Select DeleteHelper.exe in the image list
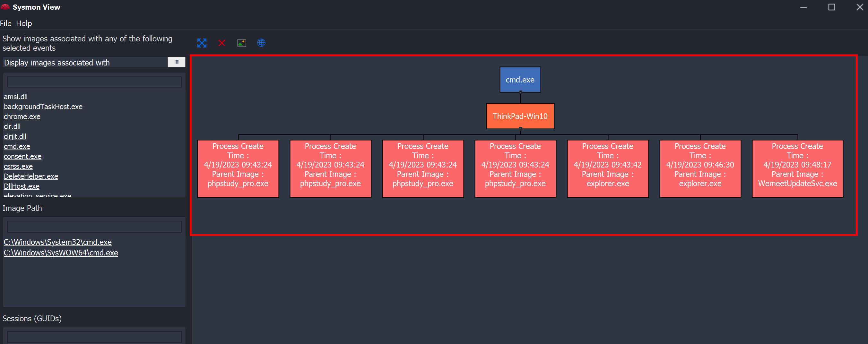This screenshot has width=868, height=344. pos(31,176)
